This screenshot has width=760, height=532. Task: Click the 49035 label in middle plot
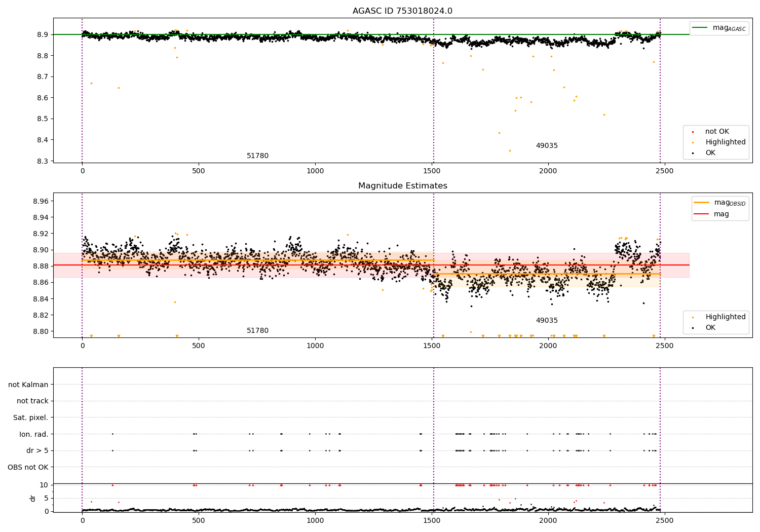[x=547, y=321]
